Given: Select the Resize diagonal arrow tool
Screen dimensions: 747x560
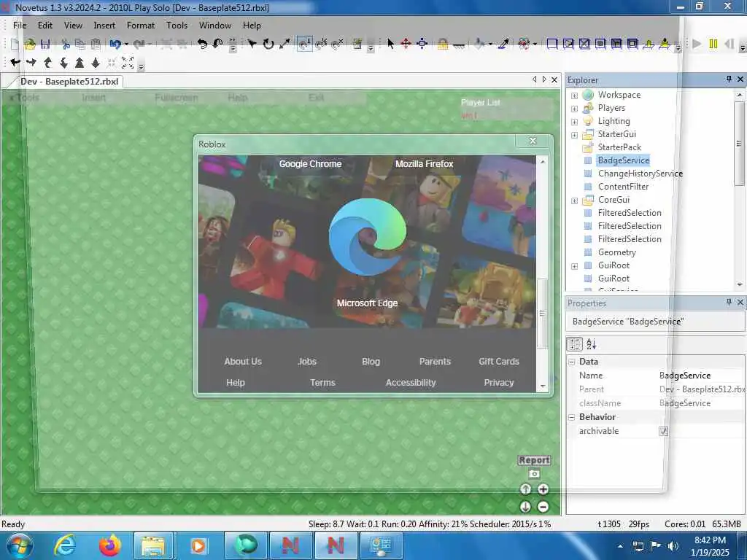Looking at the screenshot, I should tap(285, 44).
